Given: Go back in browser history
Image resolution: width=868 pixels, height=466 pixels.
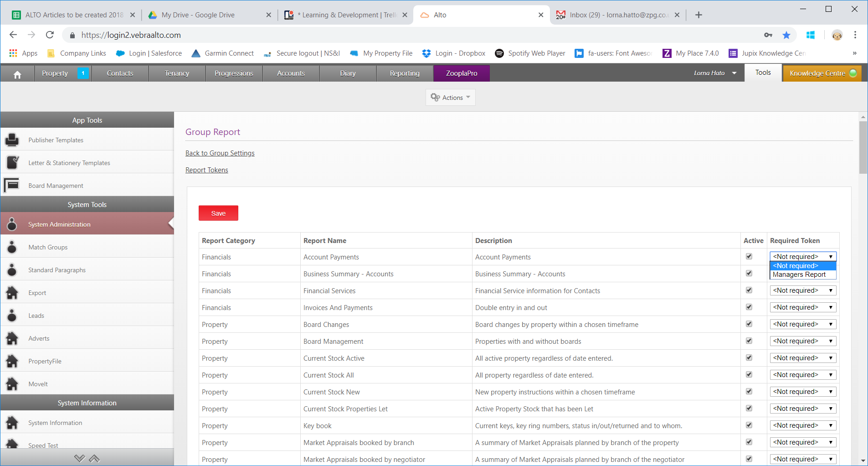Looking at the screenshot, I should (13, 35).
